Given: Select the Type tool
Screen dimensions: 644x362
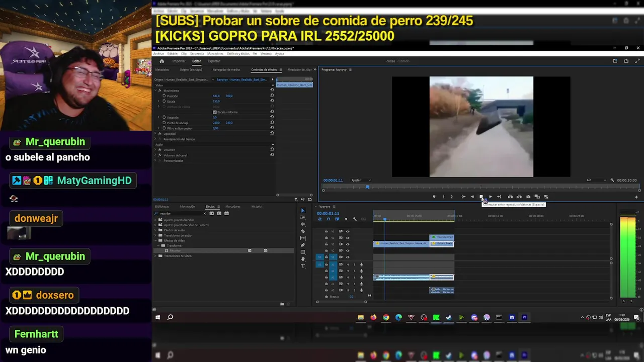Looking at the screenshot, I should pos(302,265).
